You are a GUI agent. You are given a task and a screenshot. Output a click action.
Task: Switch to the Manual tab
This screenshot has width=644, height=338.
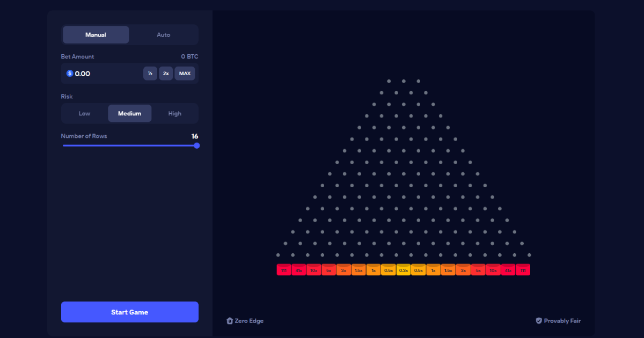tap(96, 35)
